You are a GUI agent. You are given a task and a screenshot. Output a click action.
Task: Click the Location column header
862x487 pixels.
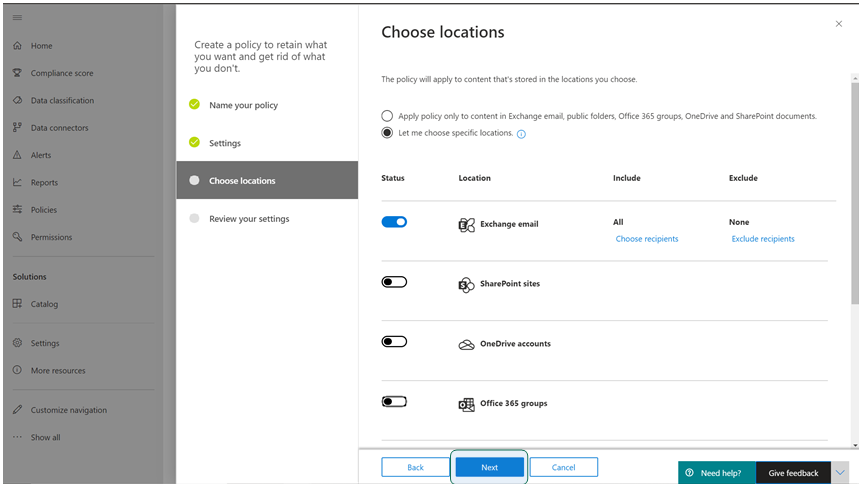coord(474,178)
